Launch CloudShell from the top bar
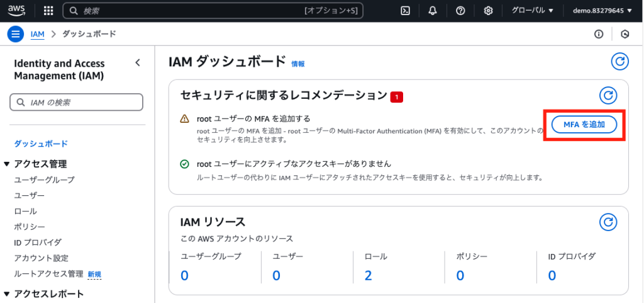Image resolution: width=644 pixels, height=303 pixels. tap(405, 11)
